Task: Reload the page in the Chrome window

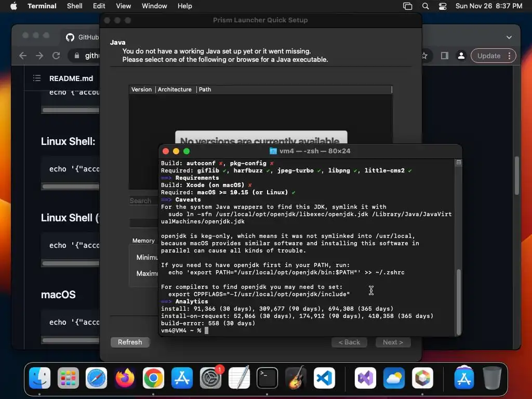Action: [x=56, y=56]
